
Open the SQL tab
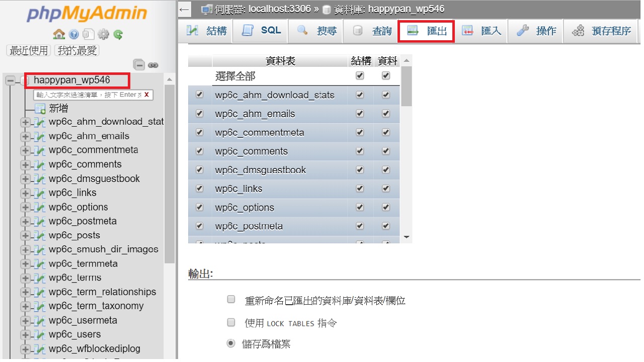261,31
